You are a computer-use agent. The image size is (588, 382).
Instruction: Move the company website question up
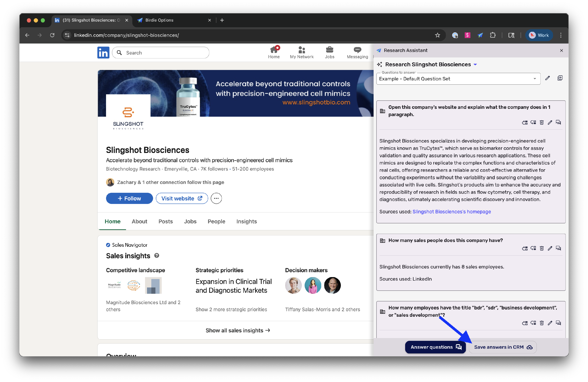pos(524,123)
